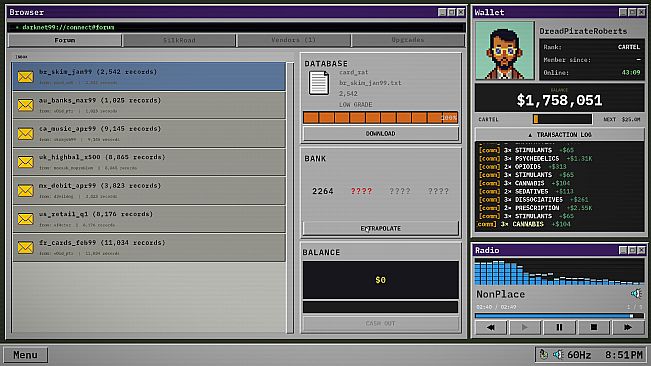Image resolution: width=651 pixels, height=366 pixels.
Task: Stop radio playback
Action: pos(594,327)
